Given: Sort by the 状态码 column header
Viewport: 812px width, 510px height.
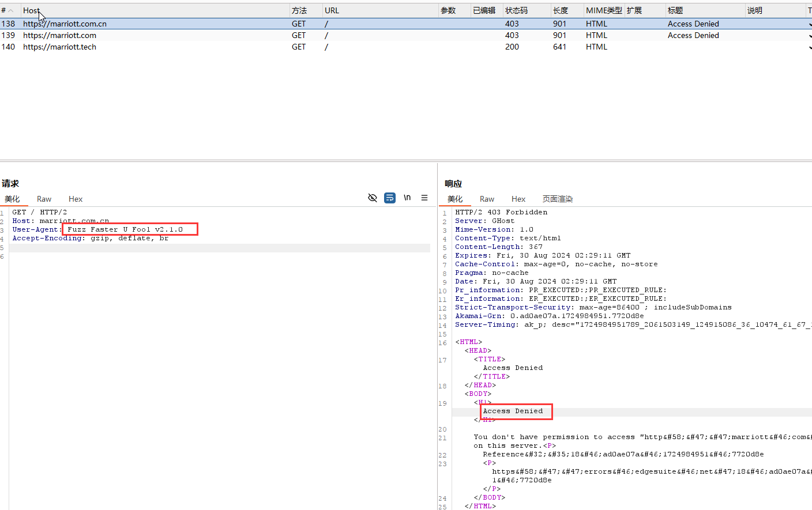Looking at the screenshot, I should 527,10.
